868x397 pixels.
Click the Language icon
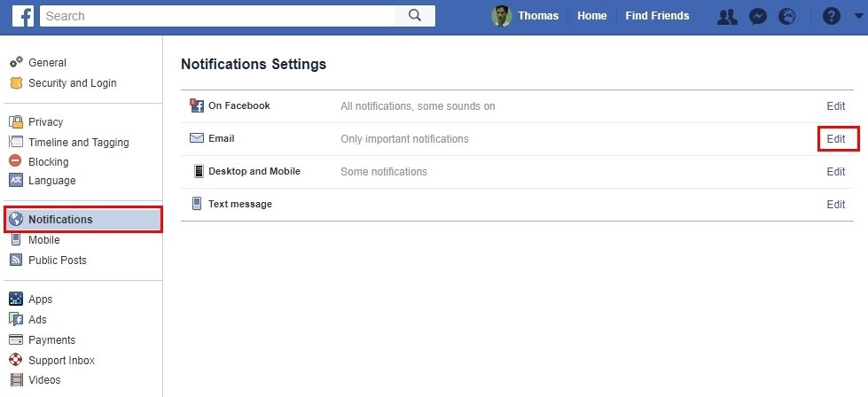click(16, 180)
